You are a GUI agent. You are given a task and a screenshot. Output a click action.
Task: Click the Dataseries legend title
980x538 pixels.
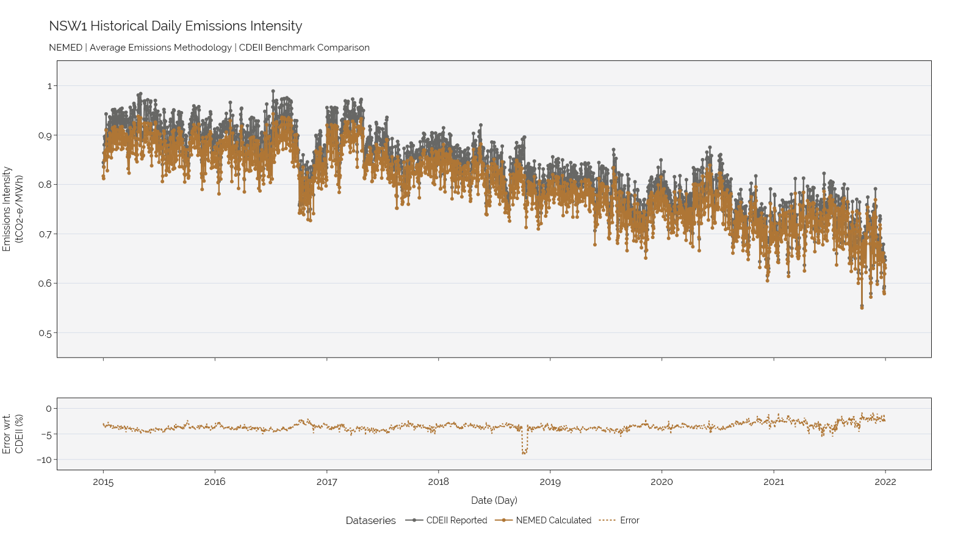370,520
